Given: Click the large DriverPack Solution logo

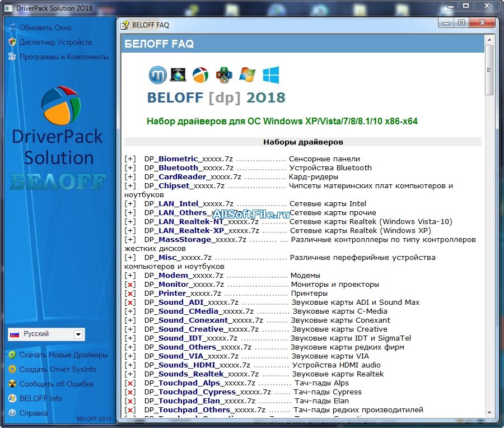Looking at the screenshot, I should pyautogui.click(x=60, y=105).
